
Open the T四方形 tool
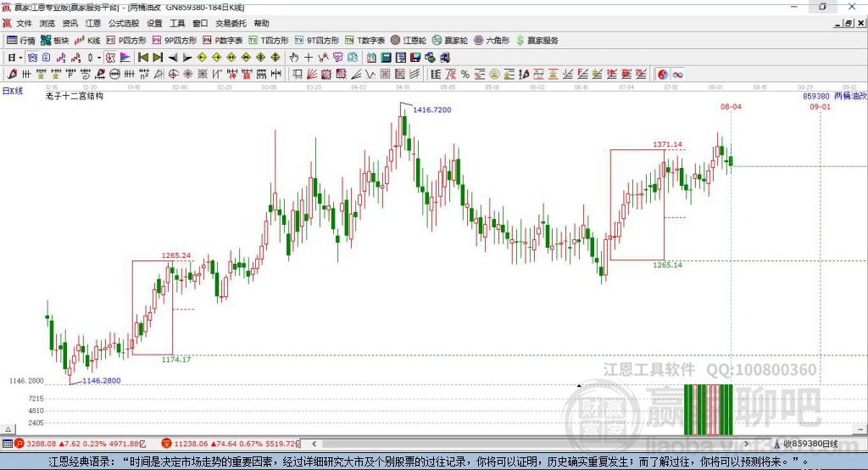[269, 41]
